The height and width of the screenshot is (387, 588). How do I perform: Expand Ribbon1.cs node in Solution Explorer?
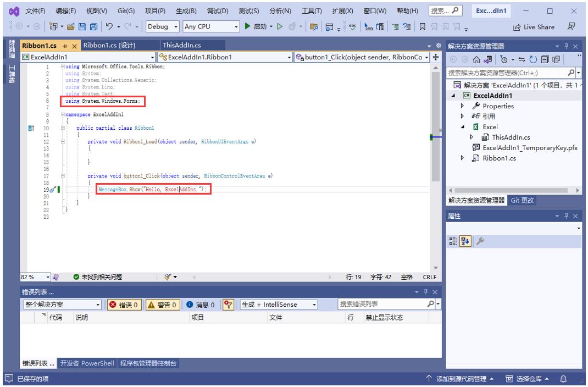[462, 158]
